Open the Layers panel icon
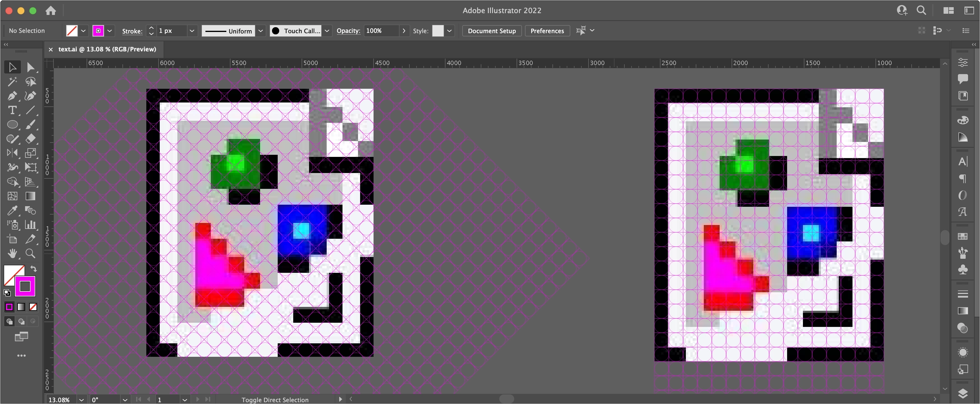This screenshot has width=980, height=404. click(963, 393)
